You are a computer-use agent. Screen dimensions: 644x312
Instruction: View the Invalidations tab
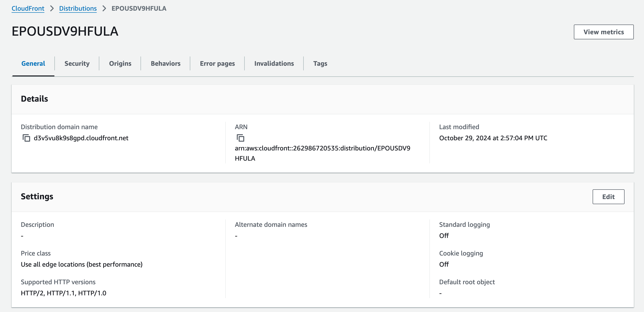pos(274,63)
